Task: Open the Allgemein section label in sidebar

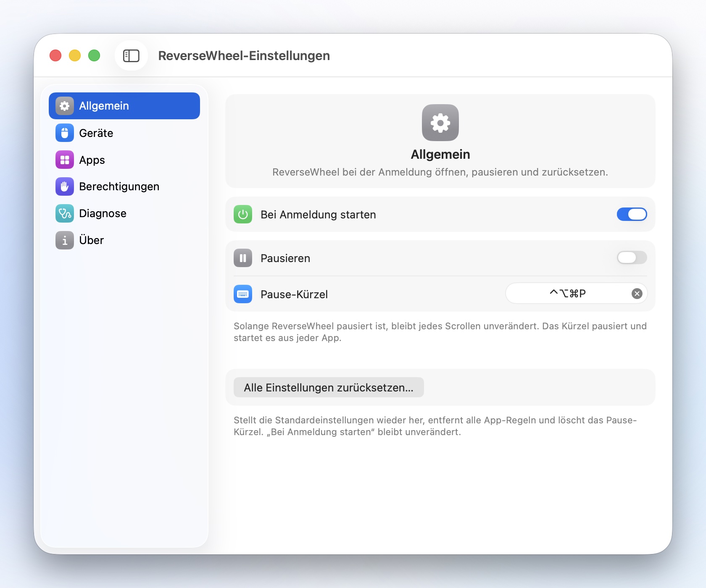Action: [x=104, y=106]
